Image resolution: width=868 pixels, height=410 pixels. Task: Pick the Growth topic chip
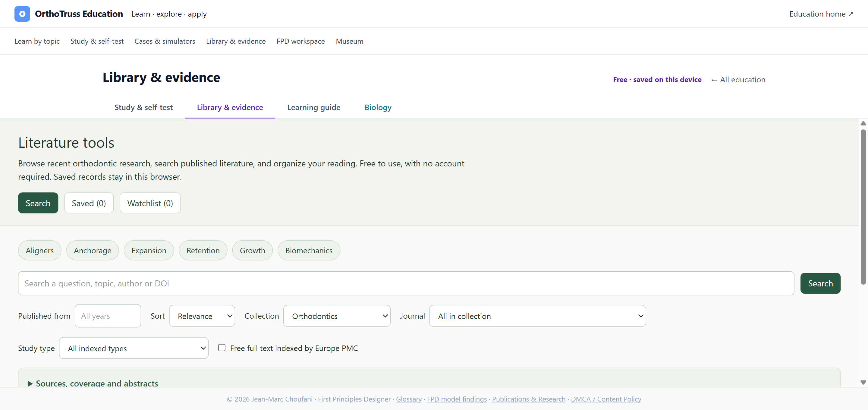tap(252, 250)
